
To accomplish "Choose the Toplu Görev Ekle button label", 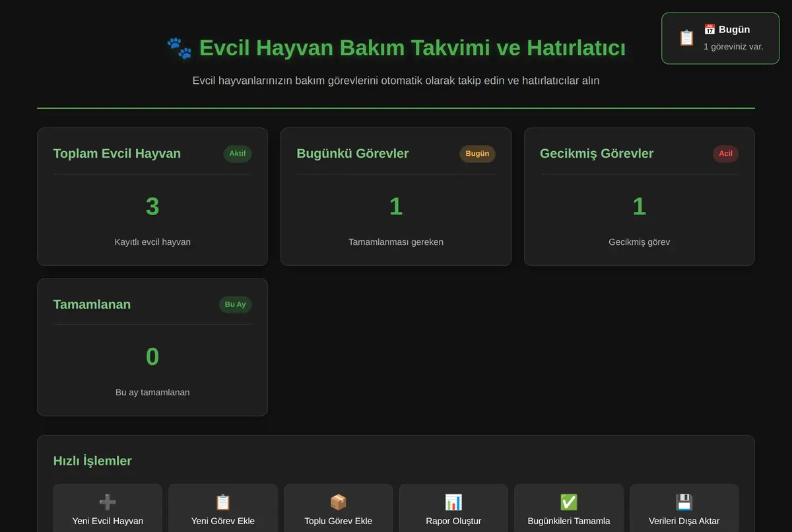I will 339,521.
